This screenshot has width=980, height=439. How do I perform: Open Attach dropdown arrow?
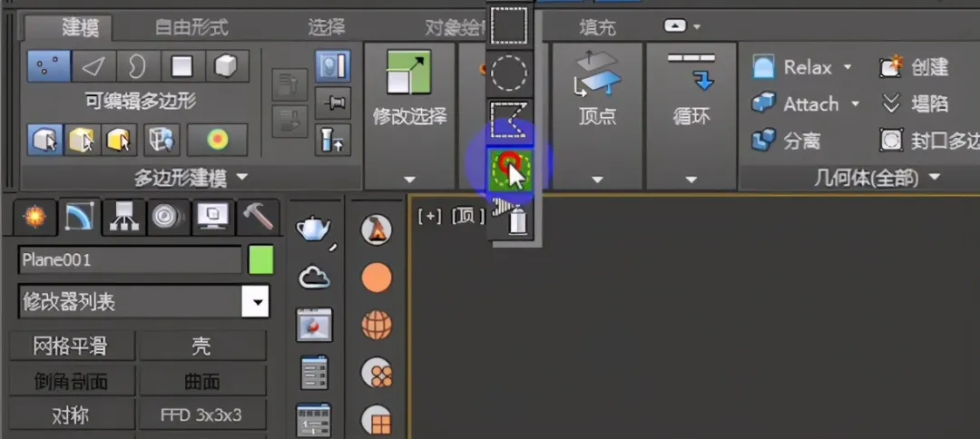[x=855, y=103]
